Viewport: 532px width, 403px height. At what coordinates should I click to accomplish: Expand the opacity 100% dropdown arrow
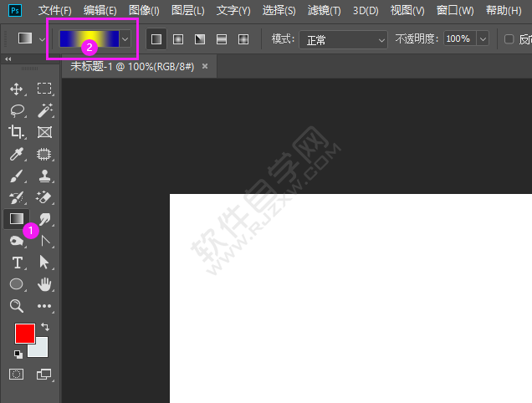(x=483, y=39)
